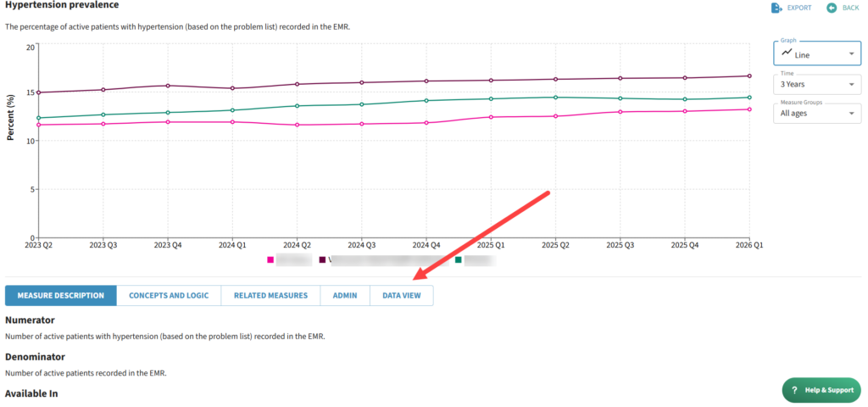Go to the Admin tab
The height and width of the screenshot is (407, 868).
345,296
